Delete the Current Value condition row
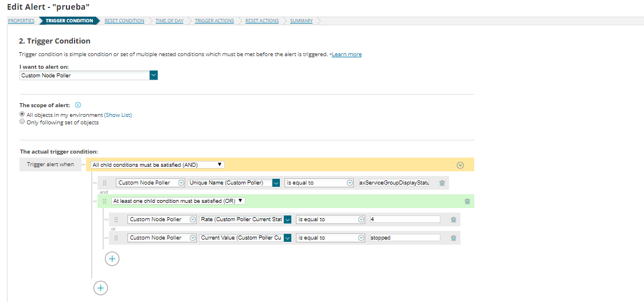 click(454, 238)
